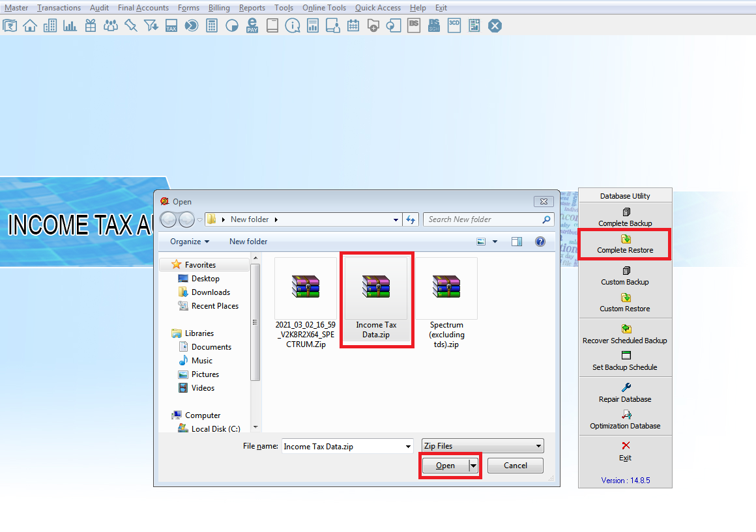Click the bar chart toolbar icon
The image size is (756, 532).
pyautogui.click(x=70, y=25)
